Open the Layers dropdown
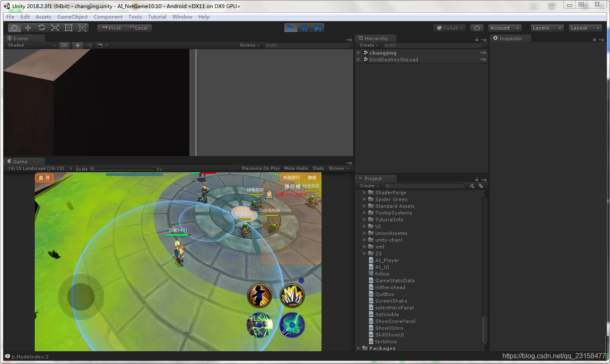 coord(547,28)
